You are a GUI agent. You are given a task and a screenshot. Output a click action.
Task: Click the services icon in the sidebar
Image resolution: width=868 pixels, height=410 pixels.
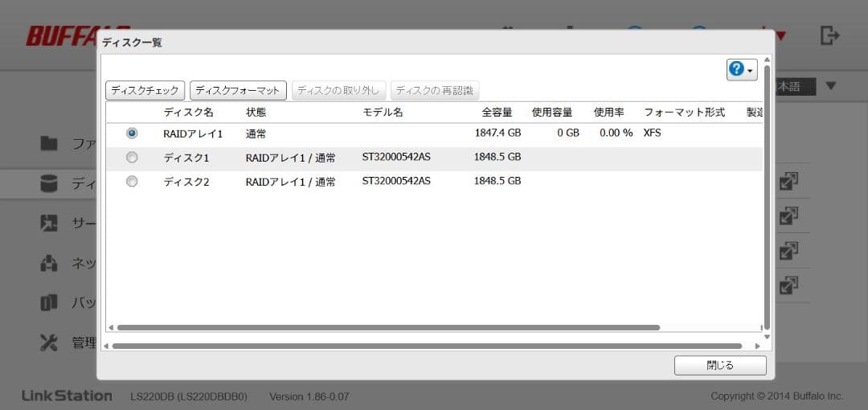(x=49, y=223)
